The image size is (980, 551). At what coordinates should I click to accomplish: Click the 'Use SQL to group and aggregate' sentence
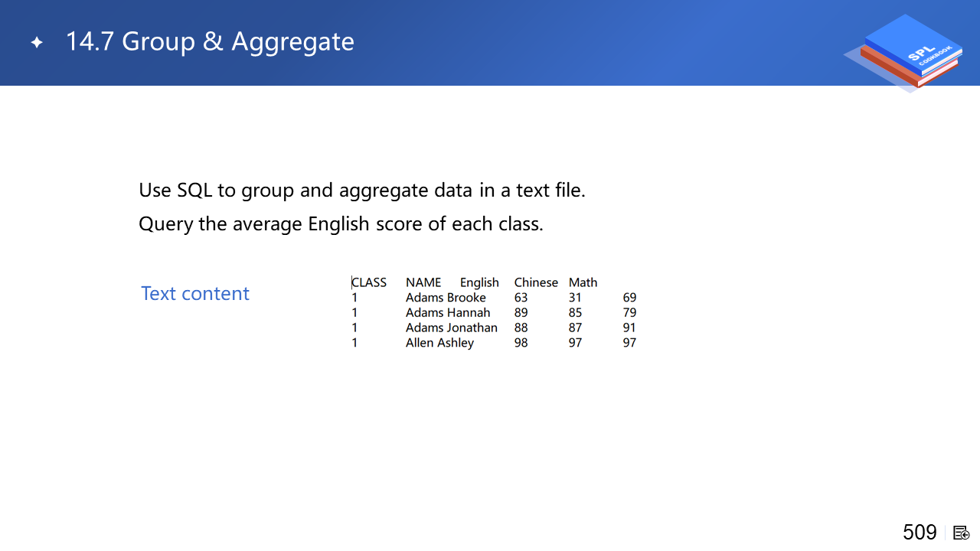pos(361,190)
